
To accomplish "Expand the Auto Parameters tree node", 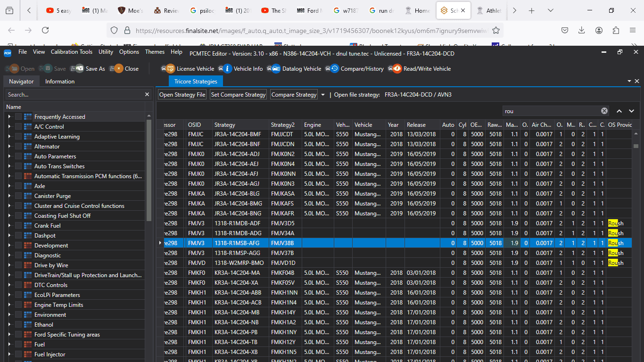I will (9, 156).
